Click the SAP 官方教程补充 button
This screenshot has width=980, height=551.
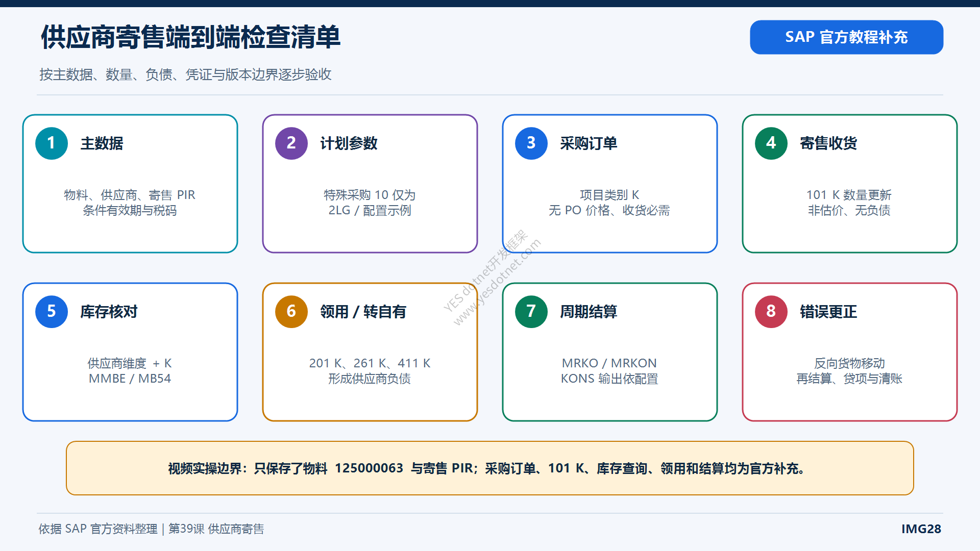846,37
